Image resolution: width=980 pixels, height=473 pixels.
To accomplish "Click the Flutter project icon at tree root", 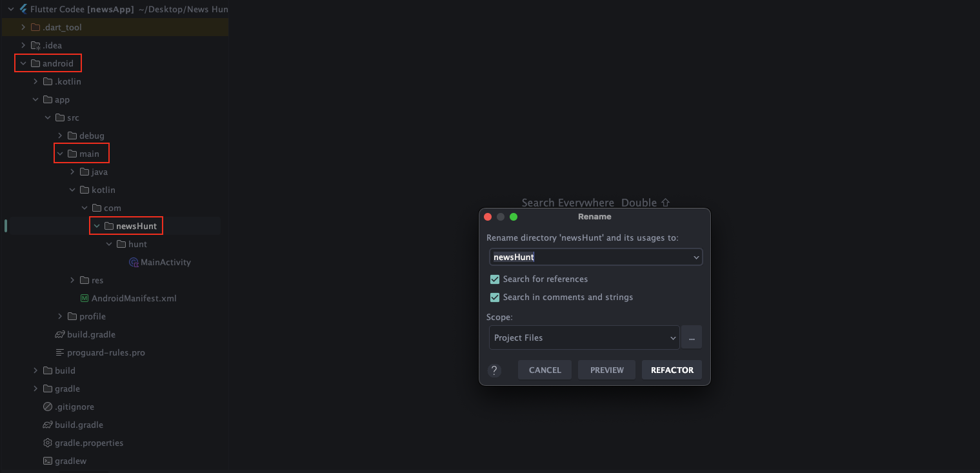I will tap(24, 9).
